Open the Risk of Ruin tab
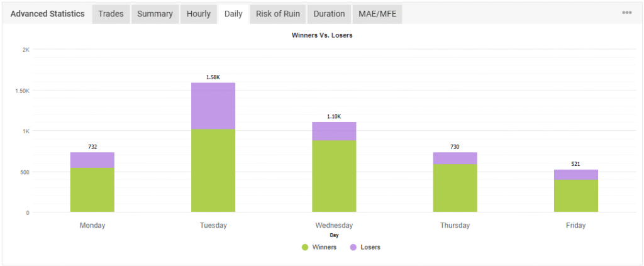This screenshot has height=266, width=644. coord(278,14)
